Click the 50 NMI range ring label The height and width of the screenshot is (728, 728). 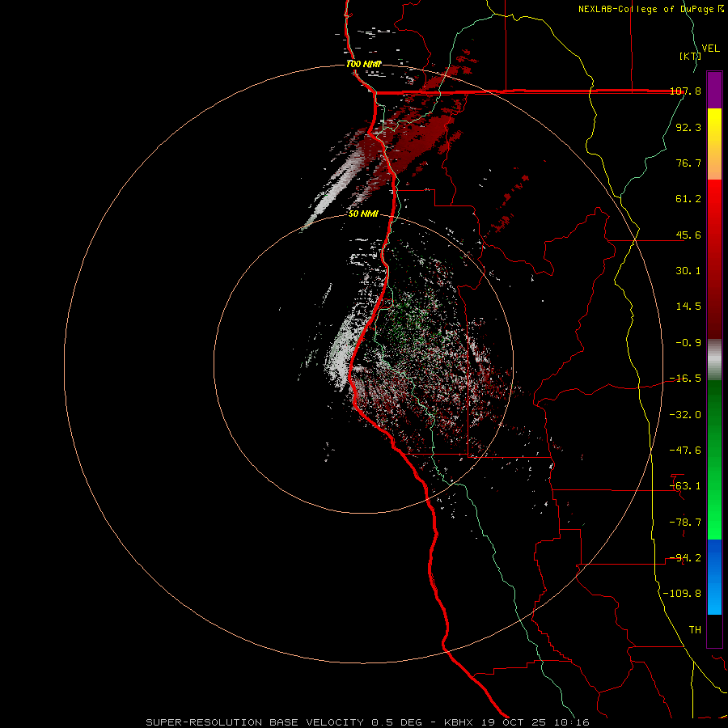[363, 214]
